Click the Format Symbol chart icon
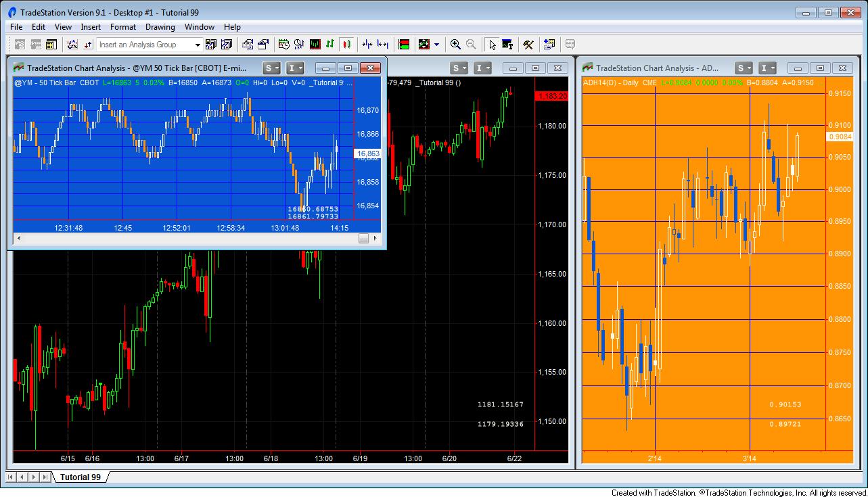The width and height of the screenshot is (868, 497). pos(248,45)
